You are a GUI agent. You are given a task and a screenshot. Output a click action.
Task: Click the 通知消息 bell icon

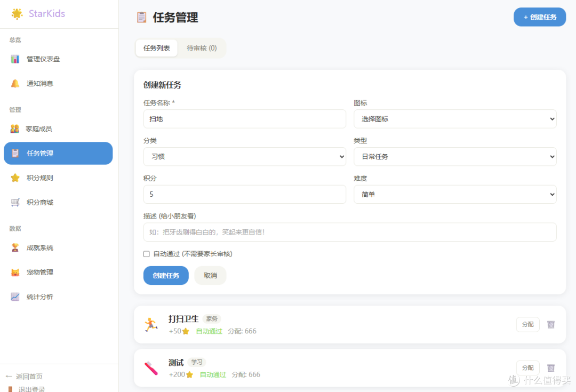coord(15,83)
